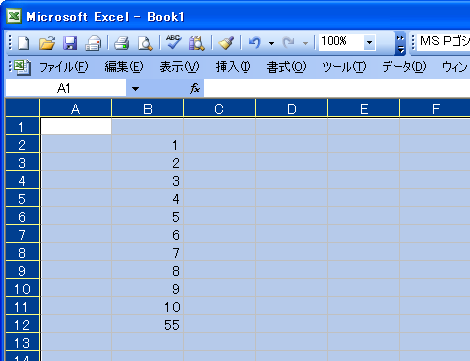Open a file with the Open folder icon
Image resolution: width=470 pixels, height=361 pixels.
(47, 43)
